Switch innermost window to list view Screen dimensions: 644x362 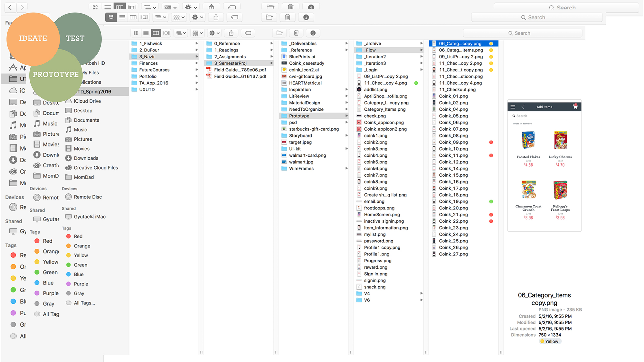click(x=146, y=33)
